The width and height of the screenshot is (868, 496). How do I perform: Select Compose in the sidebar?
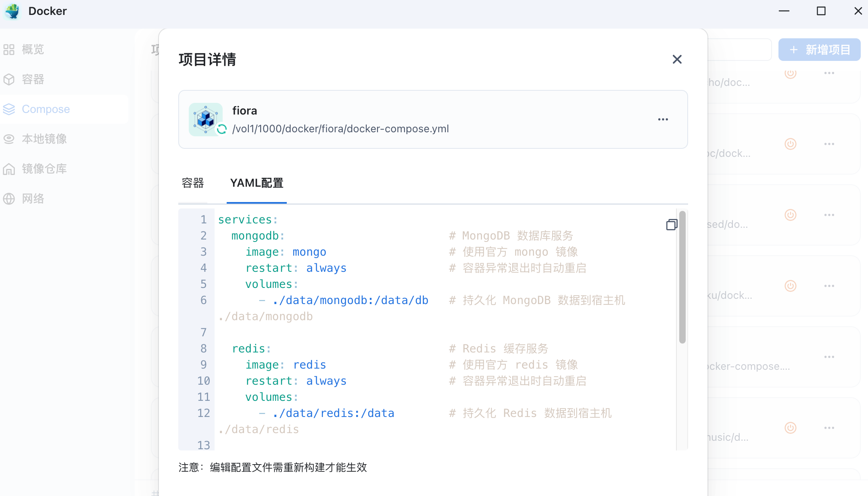pos(45,109)
